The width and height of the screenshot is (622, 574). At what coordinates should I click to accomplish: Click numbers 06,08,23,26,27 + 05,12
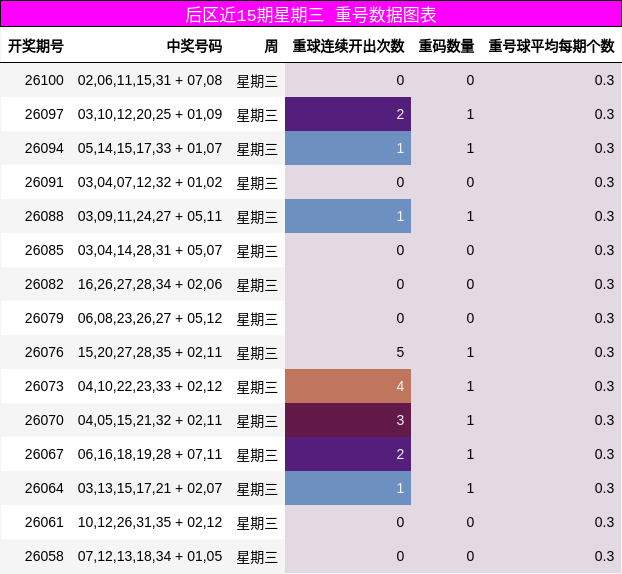coord(150,318)
